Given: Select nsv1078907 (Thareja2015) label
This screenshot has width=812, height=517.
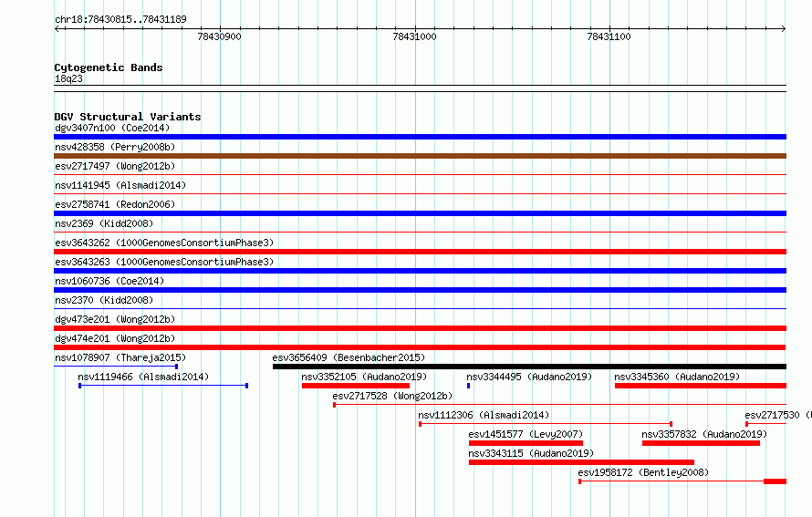Looking at the screenshot, I should pyautogui.click(x=120, y=357).
